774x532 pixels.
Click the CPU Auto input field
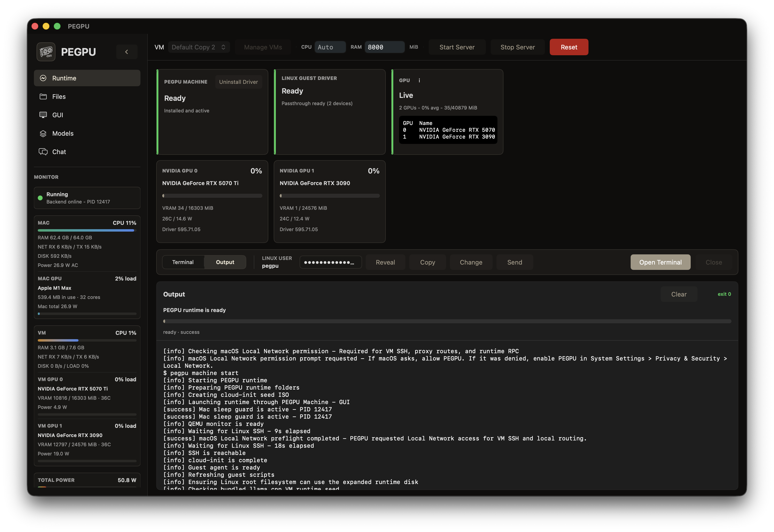click(x=330, y=47)
